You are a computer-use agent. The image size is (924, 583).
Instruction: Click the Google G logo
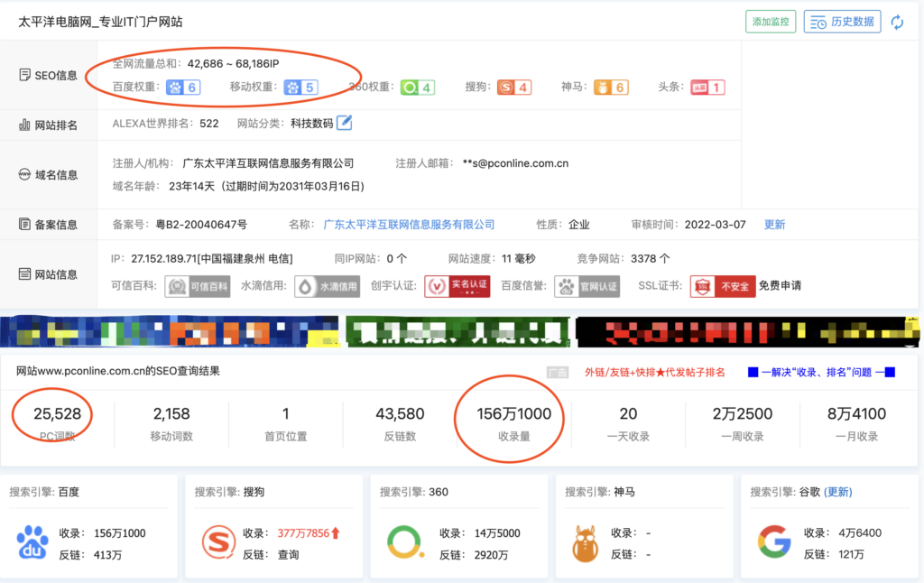coord(773,542)
